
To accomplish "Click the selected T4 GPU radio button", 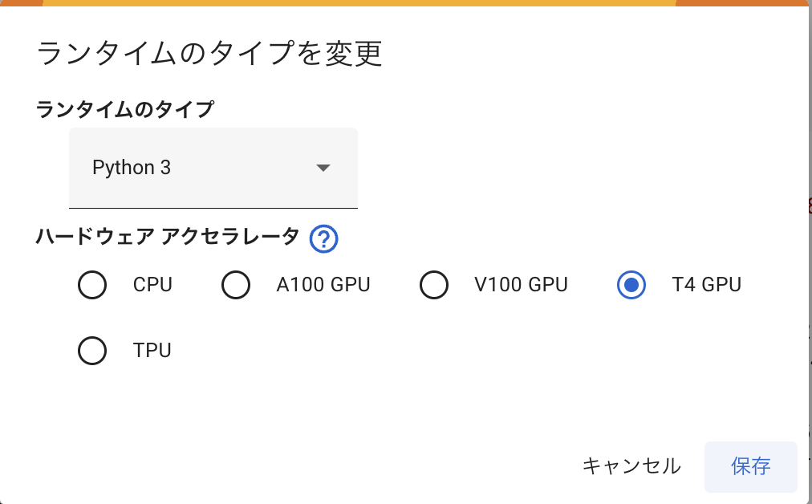I will [631, 285].
